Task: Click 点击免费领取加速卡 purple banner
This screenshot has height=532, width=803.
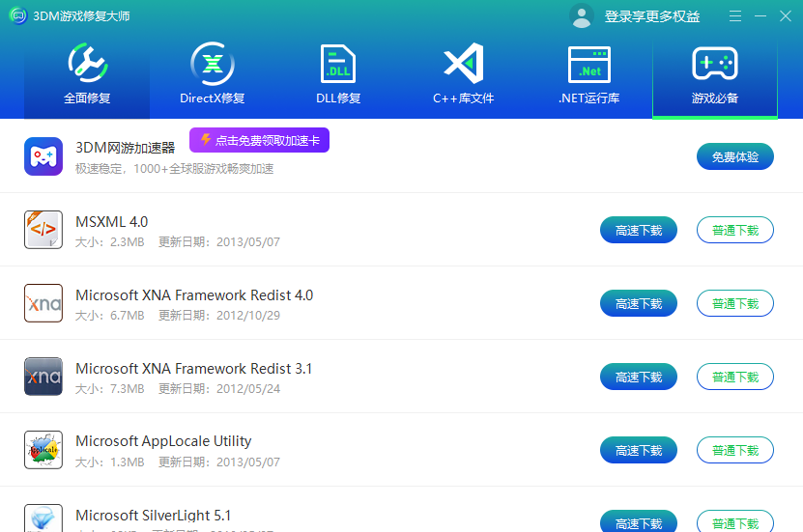Action: tap(259, 141)
